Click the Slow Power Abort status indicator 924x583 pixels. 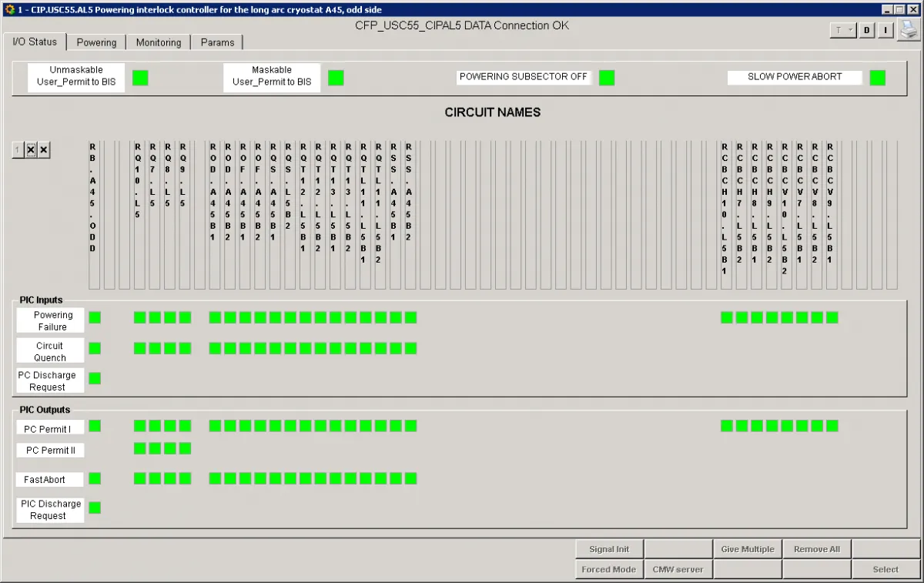(877, 77)
